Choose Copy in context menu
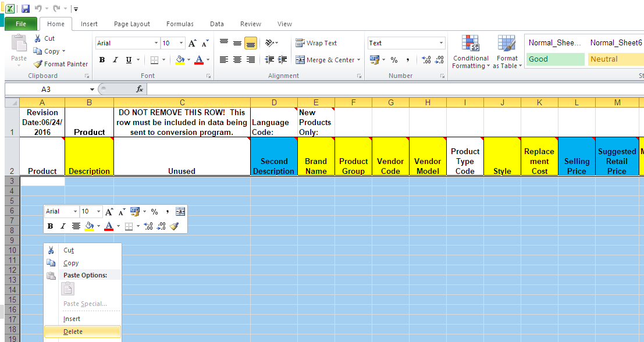The height and width of the screenshot is (342, 644). point(83,263)
